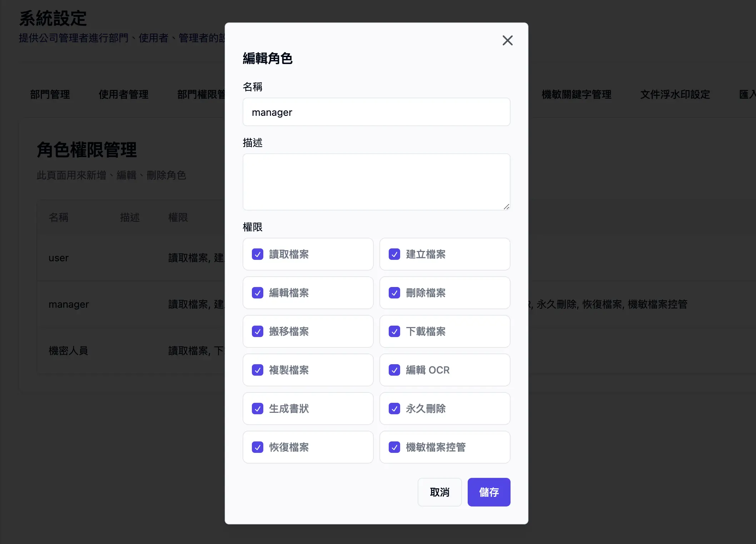Disable the 下載檔案 permission
The image size is (756, 544).
pyautogui.click(x=394, y=331)
